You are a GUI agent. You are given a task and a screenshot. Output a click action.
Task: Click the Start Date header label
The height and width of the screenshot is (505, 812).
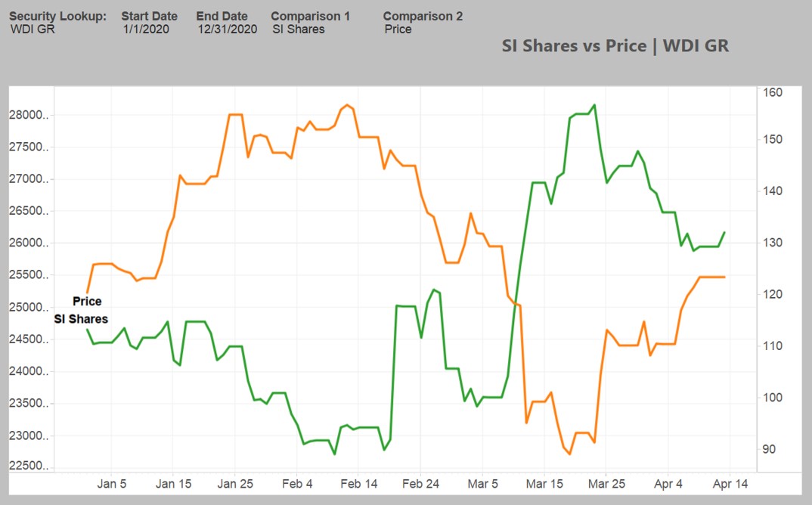149,15
